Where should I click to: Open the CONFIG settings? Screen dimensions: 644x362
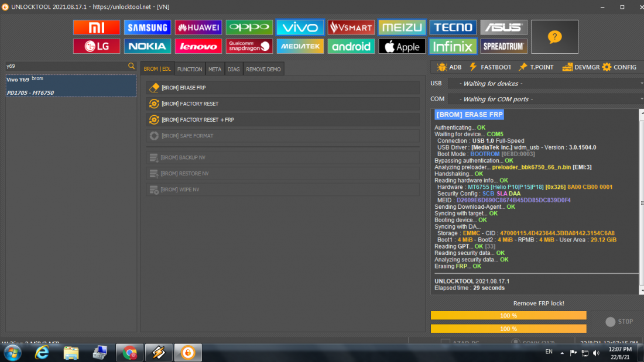(619, 67)
